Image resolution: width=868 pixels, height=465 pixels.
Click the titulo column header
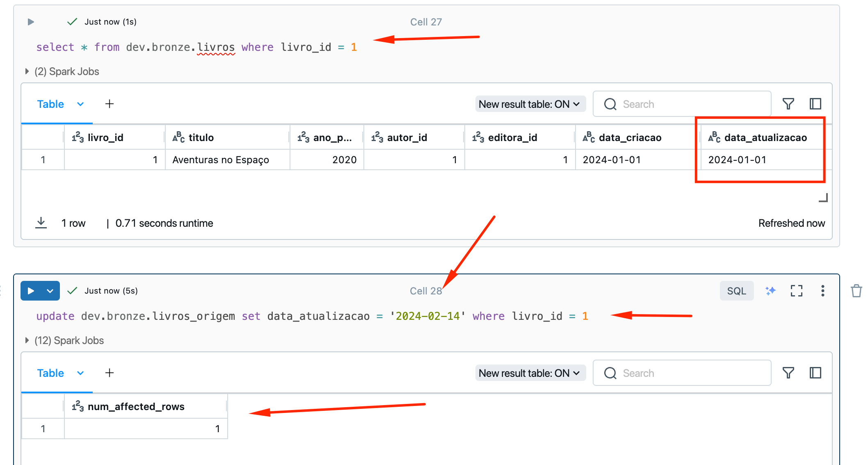pos(227,137)
